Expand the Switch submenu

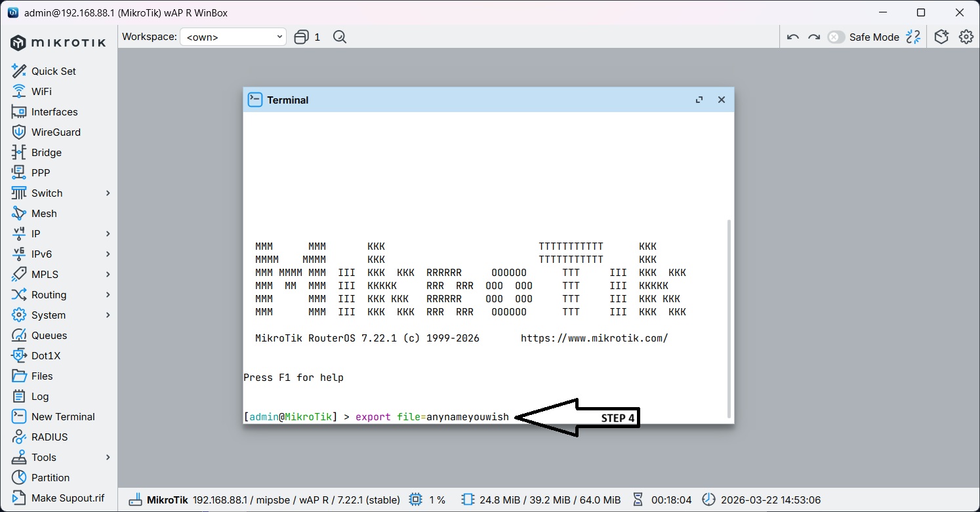point(108,193)
